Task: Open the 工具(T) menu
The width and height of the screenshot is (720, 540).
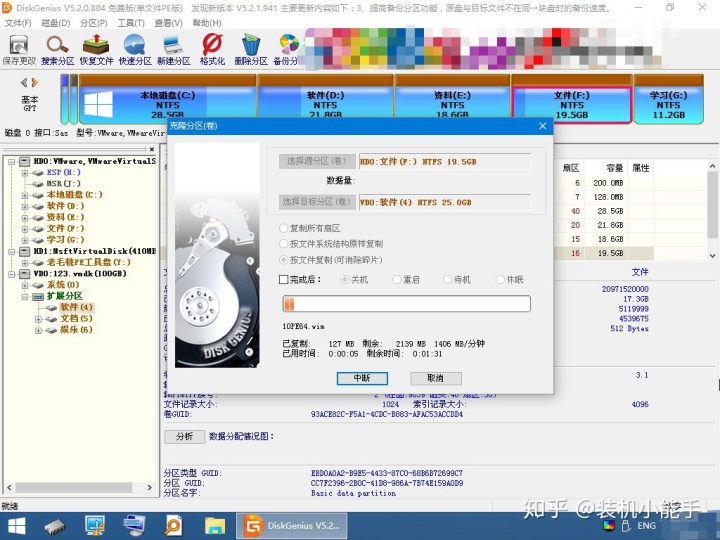Action: (131, 23)
